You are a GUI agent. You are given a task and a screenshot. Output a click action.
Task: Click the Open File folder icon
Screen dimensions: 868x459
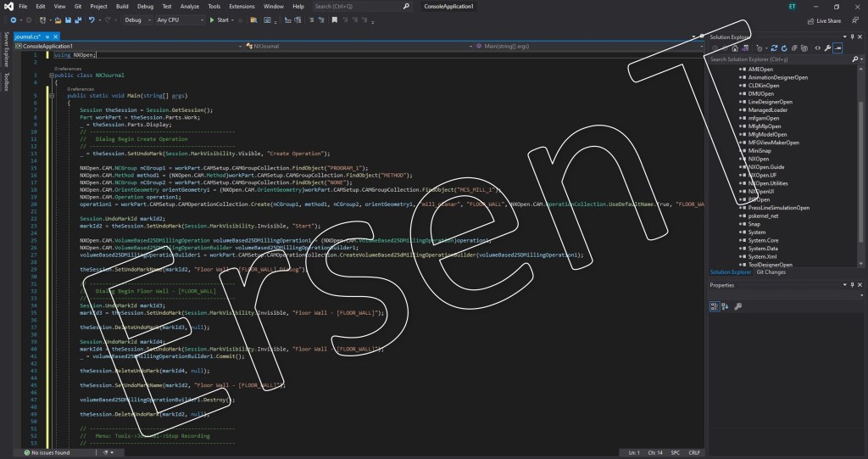point(56,20)
